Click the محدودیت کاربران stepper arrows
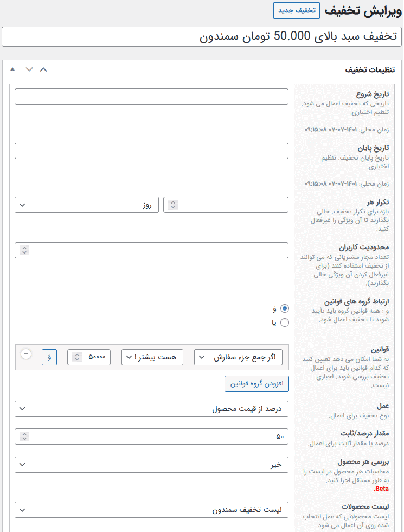This screenshot has width=404, height=532. pyautogui.click(x=24, y=250)
